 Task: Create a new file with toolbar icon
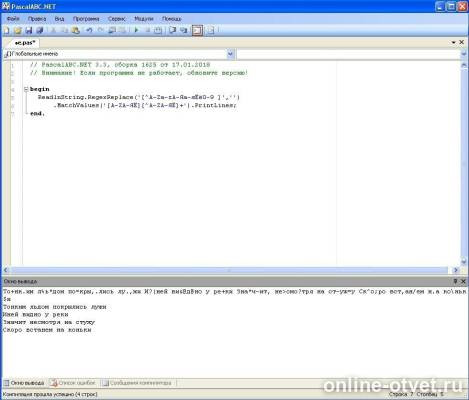click(6, 31)
